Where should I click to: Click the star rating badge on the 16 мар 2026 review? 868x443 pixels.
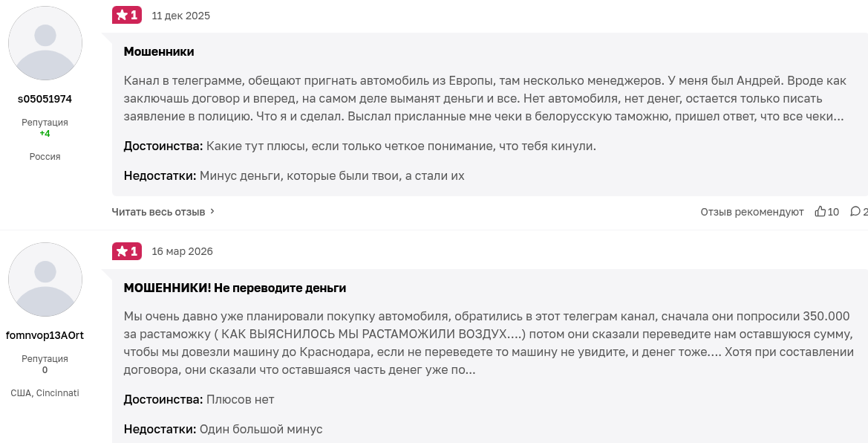click(x=127, y=251)
